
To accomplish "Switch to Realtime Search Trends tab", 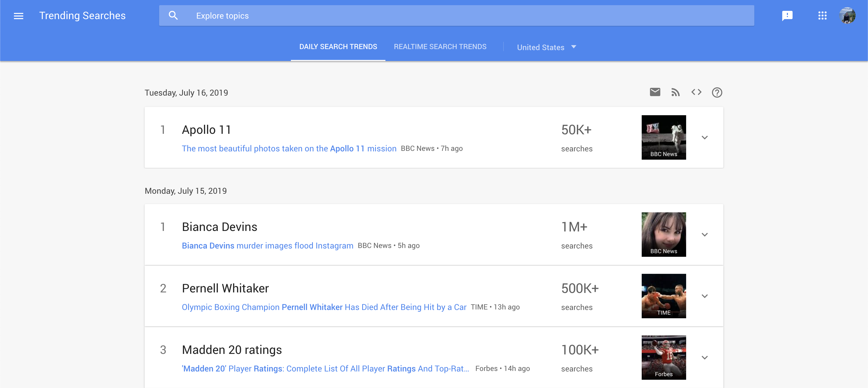I will click(x=440, y=47).
